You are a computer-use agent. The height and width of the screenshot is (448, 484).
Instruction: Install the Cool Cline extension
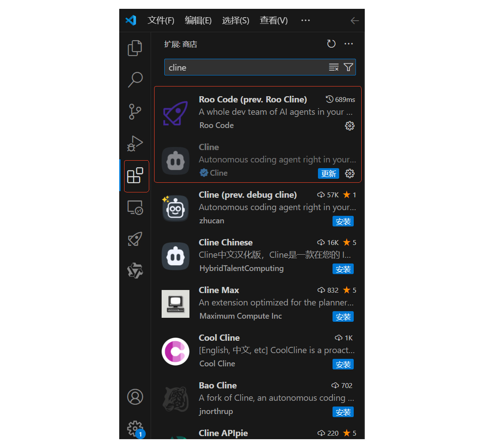point(343,365)
